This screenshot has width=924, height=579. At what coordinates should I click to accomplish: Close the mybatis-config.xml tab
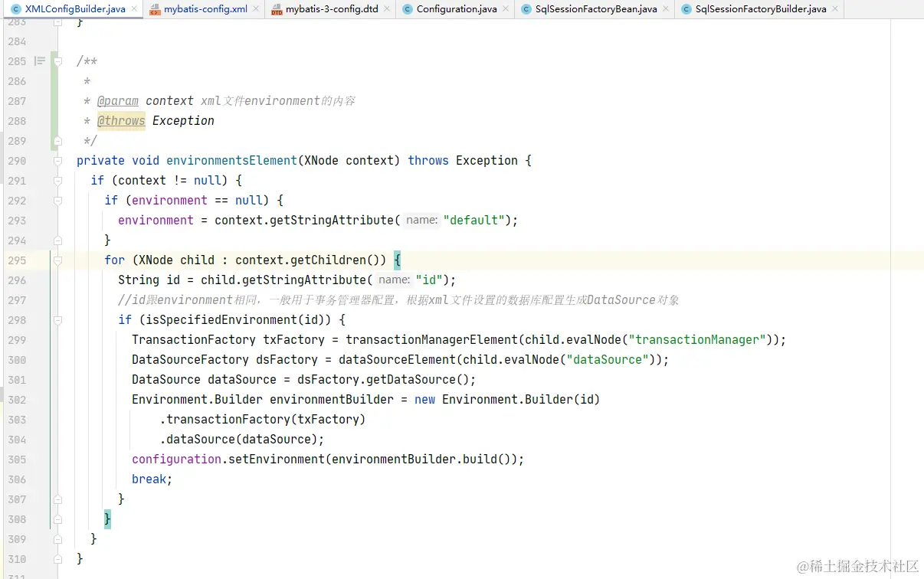[256, 9]
